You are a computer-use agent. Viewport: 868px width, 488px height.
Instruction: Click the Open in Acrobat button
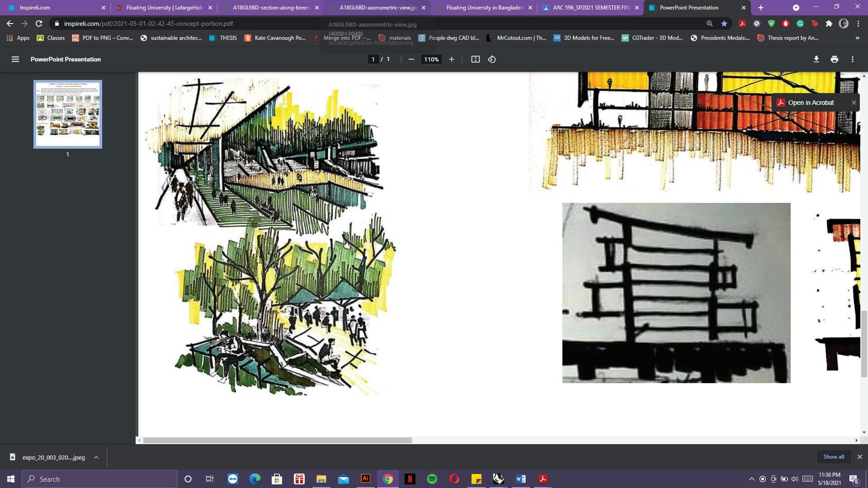(x=810, y=103)
